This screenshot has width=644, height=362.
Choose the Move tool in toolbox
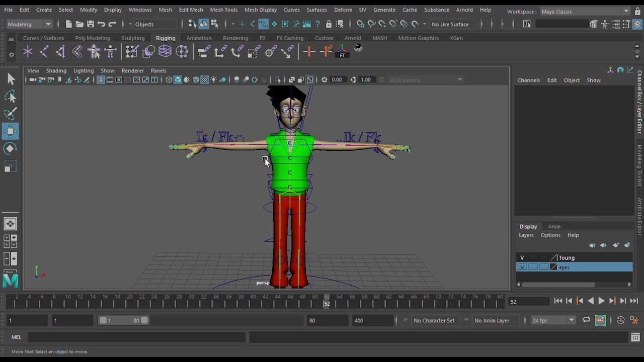point(11,132)
